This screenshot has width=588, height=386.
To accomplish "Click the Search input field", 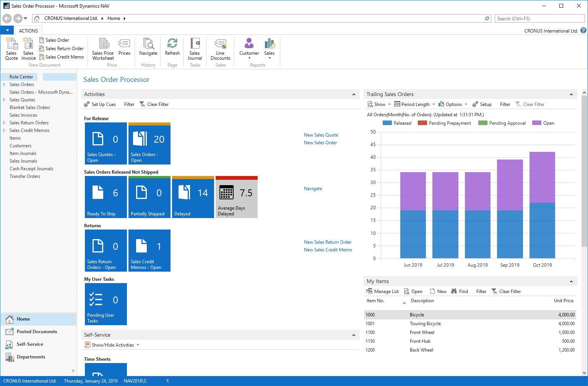I will [539, 18].
